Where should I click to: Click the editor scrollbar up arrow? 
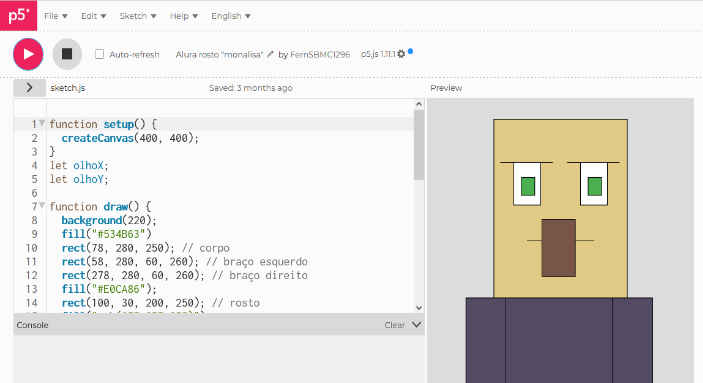pyautogui.click(x=419, y=104)
